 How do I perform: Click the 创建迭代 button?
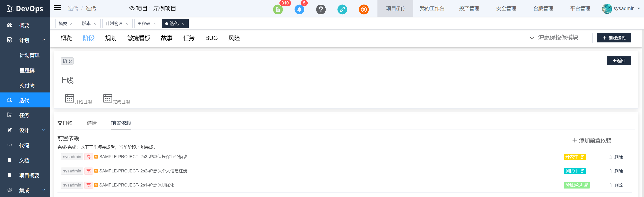pyautogui.click(x=614, y=38)
